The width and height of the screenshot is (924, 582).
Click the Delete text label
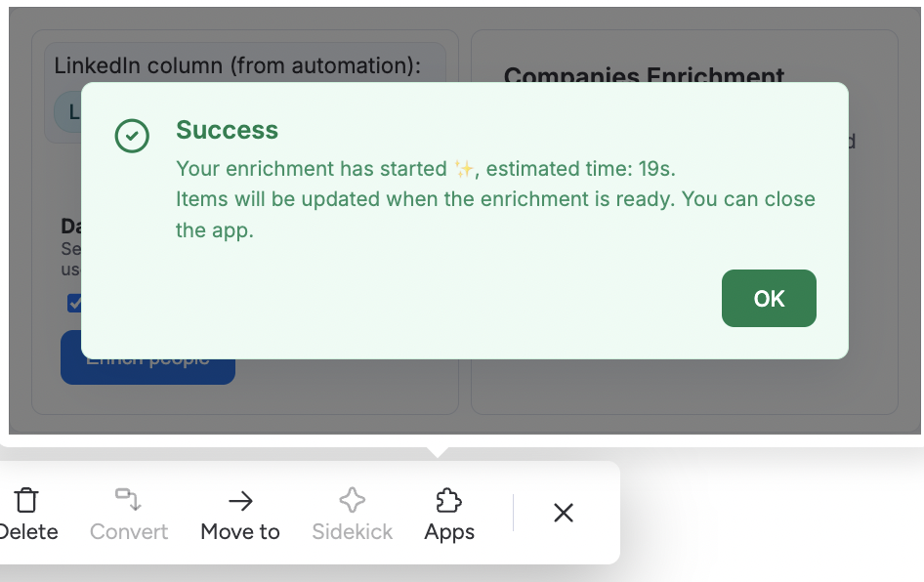tap(29, 532)
